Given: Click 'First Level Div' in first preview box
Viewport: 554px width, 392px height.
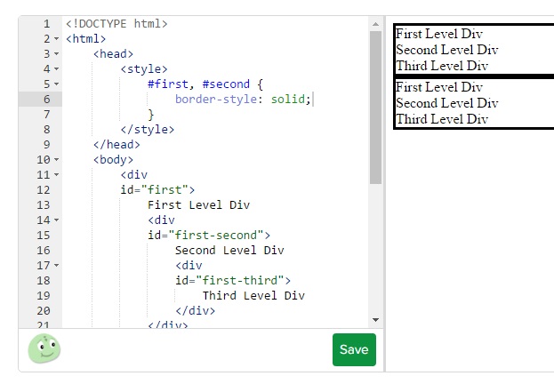Looking at the screenshot, I should point(438,34).
